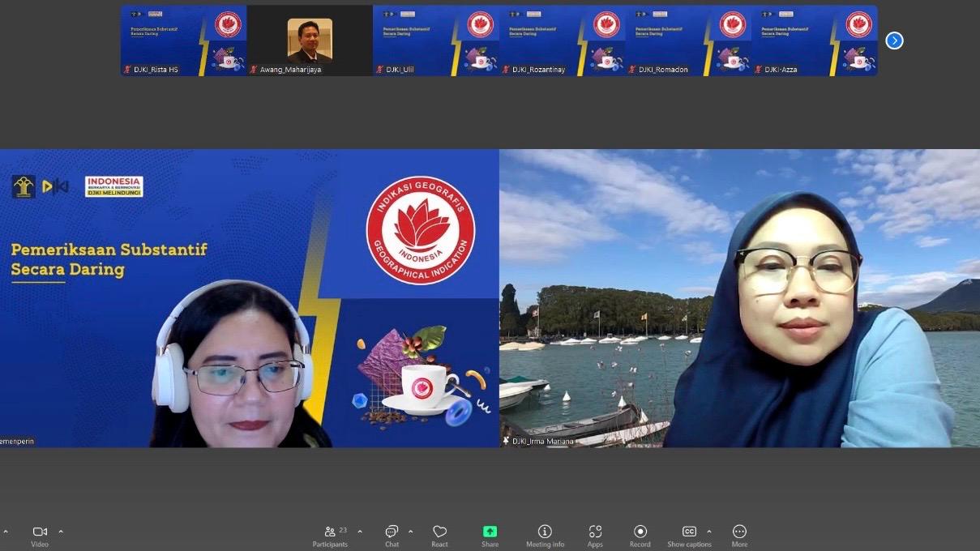Image resolution: width=980 pixels, height=551 pixels.
Task: Open the More options menu
Action: pyautogui.click(x=739, y=535)
